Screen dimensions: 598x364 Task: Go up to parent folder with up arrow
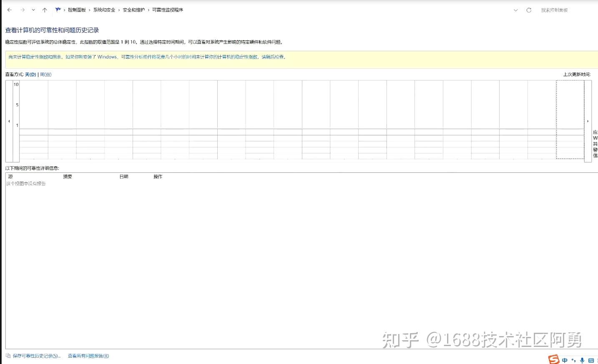[x=45, y=10]
